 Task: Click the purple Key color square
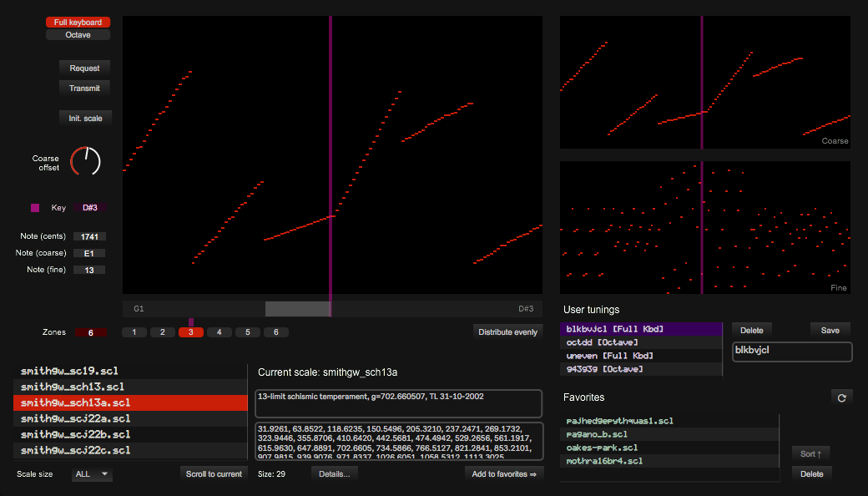(35, 207)
